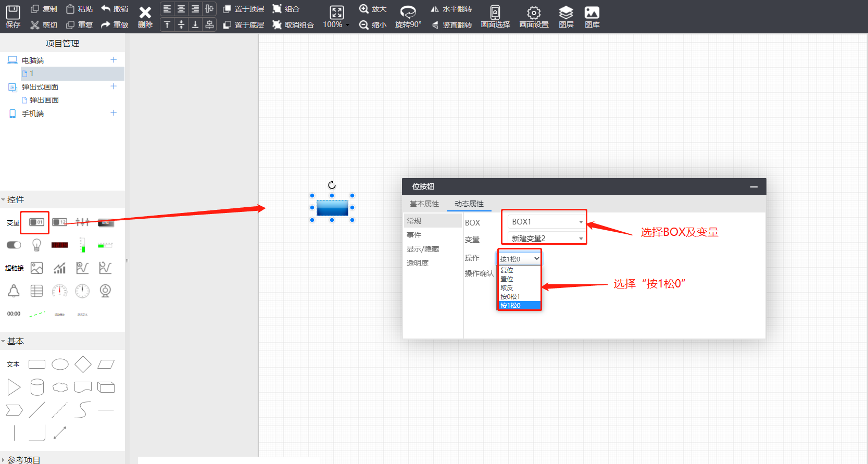Viewport: 868px width, 464px height.
Task: Open the 新建变量2 variable dropdown
Action: click(x=547, y=238)
